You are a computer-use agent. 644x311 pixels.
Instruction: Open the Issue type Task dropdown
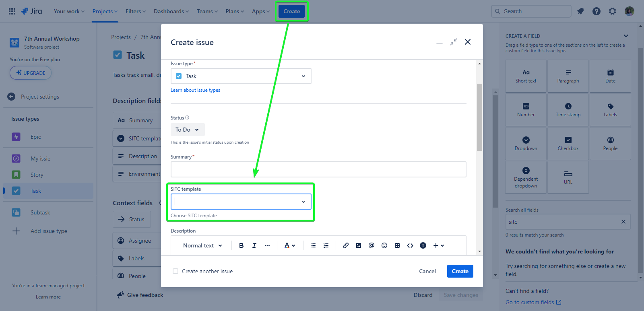coord(241,76)
